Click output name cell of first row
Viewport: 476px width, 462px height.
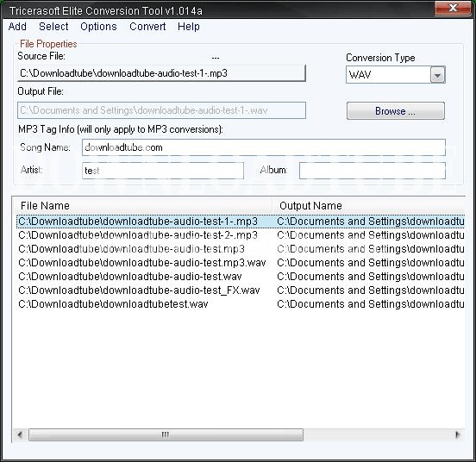coord(370,222)
